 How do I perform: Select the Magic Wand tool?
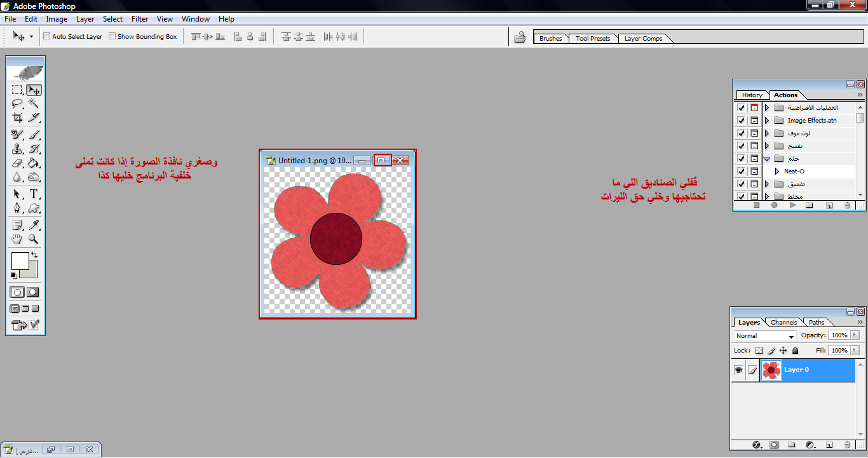(x=34, y=104)
